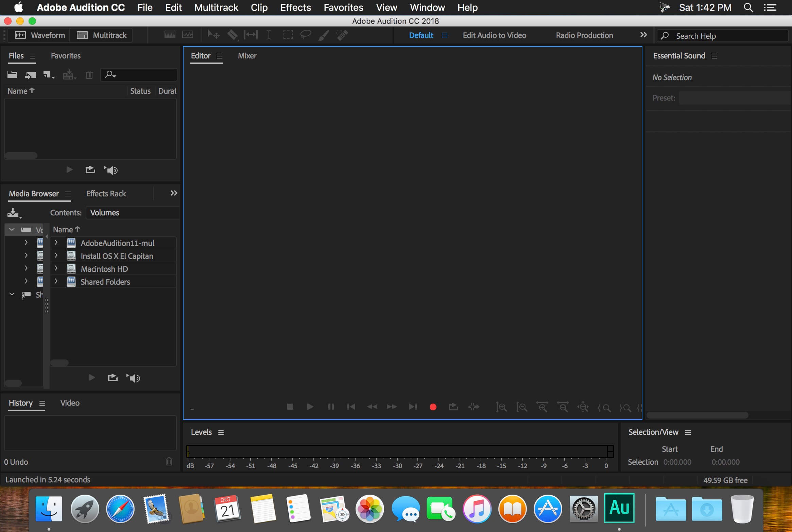Toggle Loop Playback in Files panel

pyautogui.click(x=90, y=170)
